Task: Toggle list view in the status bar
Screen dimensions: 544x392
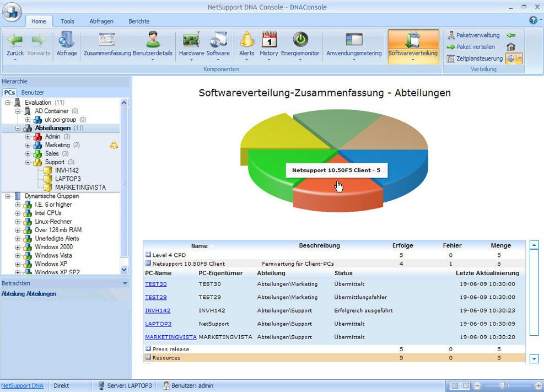Action: (454, 386)
